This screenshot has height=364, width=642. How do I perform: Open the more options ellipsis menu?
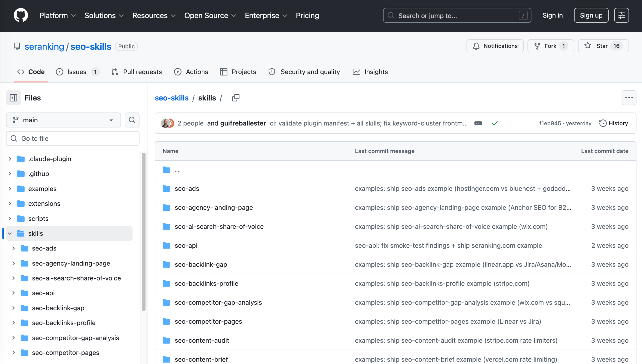629,98
